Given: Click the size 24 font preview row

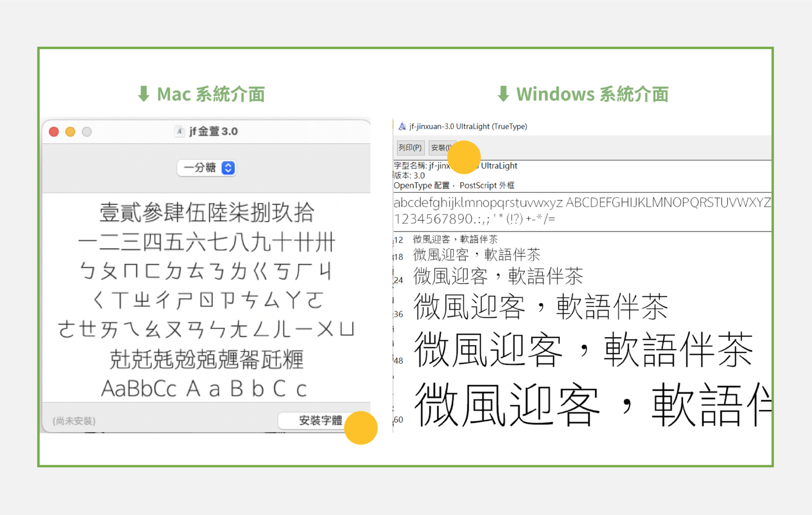Looking at the screenshot, I should pos(498,276).
